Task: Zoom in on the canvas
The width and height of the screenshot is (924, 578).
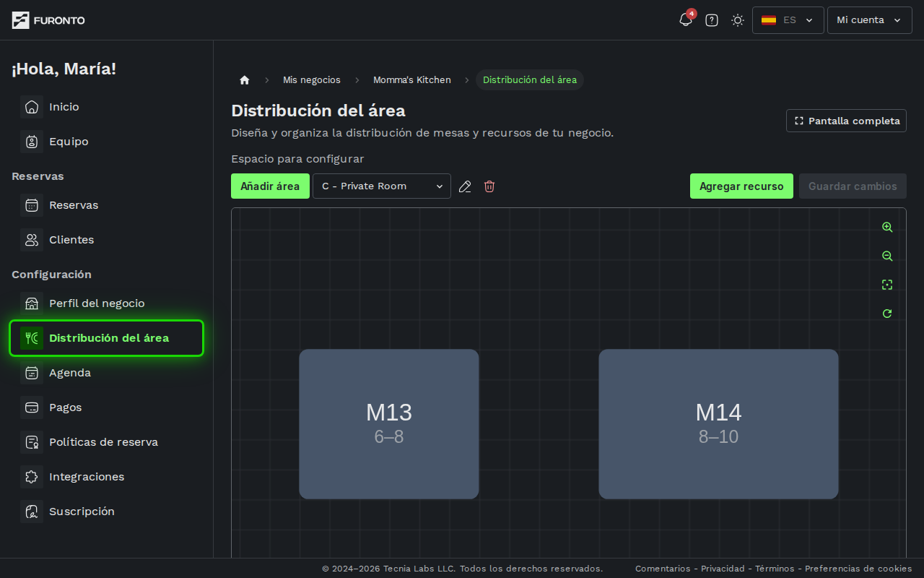Action: (887, 227)
